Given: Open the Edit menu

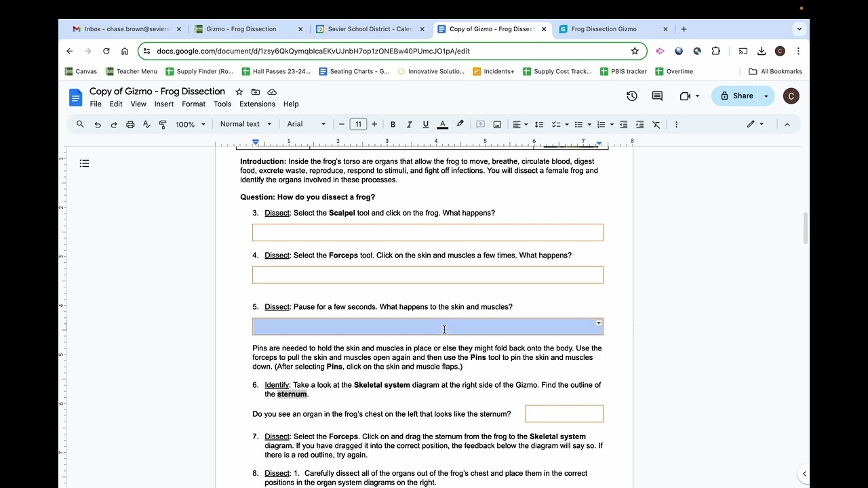Looking at the screenshot, I should tap(116, 104).
